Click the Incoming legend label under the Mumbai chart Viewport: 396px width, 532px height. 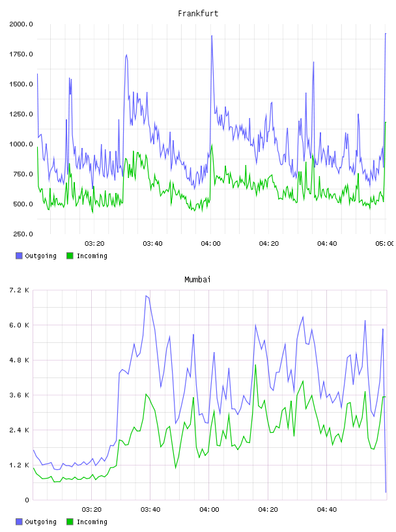92,522
